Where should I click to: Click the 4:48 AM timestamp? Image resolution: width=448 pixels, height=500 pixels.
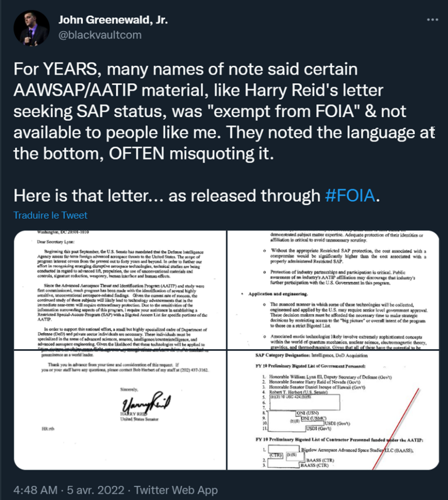[35, 490]
